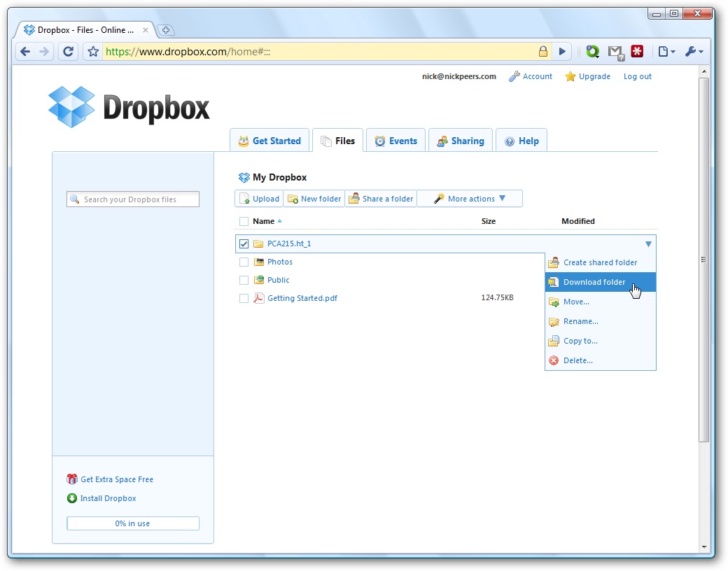Open a new tab with the plus button

tap(166, 30)
